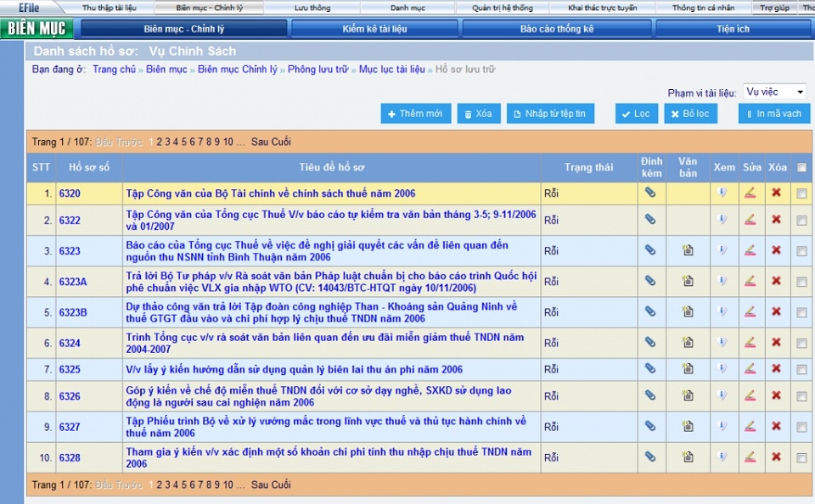Select the checkbox for record 6326
The height and width of the screenshot is (504, 815).
(801, 396)
